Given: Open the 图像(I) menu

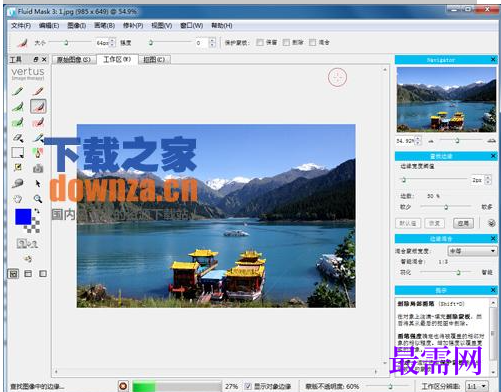Looking at the screenshot, I should pos(77,26).
